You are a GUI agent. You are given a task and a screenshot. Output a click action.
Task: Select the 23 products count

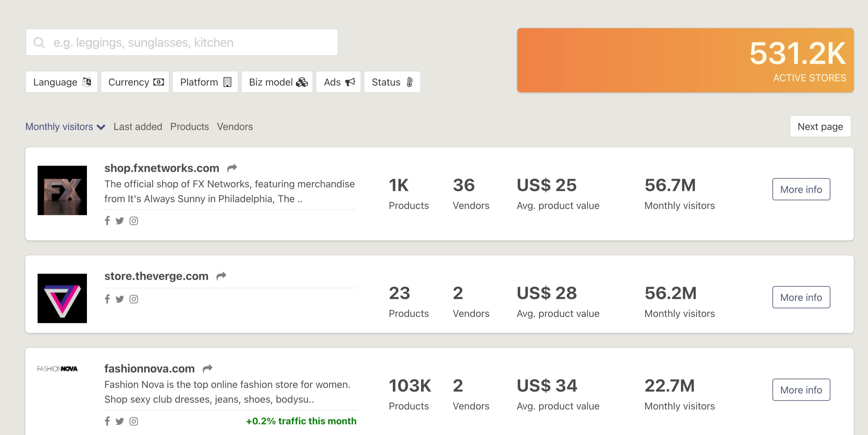[399, 293]
